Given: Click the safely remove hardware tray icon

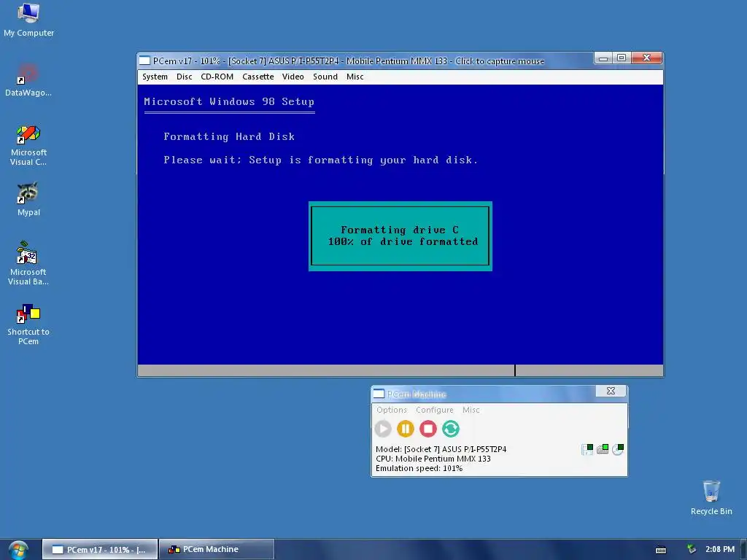Looking at the screenshot, I should 692,549.
